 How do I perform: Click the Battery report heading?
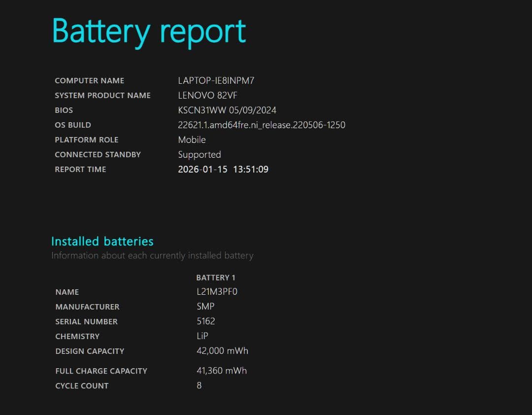click(x=149, y=32)
